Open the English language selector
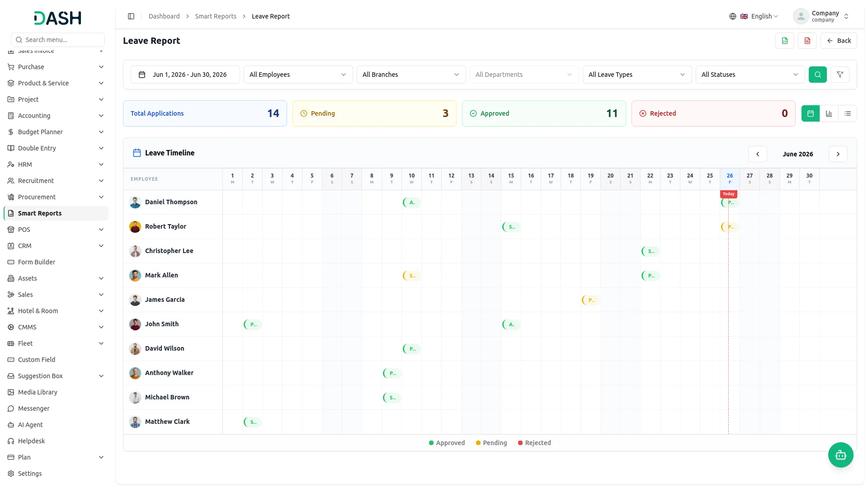 click(x=759, y=16)
